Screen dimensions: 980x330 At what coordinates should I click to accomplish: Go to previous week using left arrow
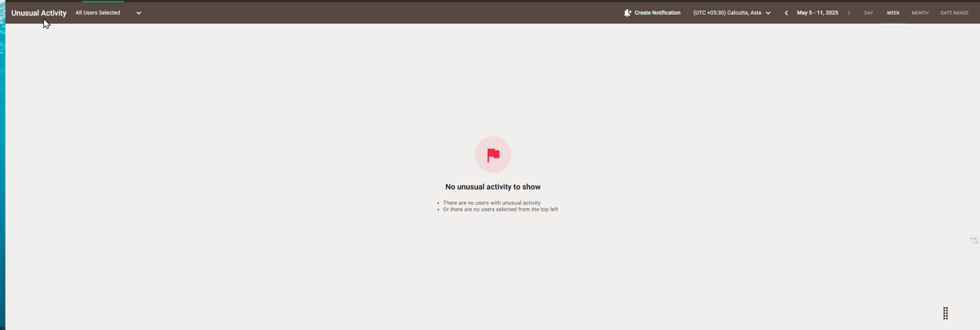(786, 13)
